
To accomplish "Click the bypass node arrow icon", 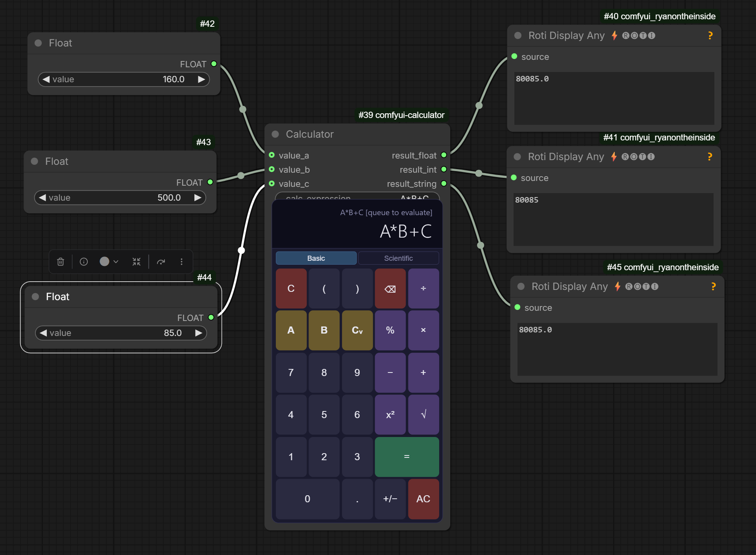I will pyautogui.click(x=161, y=262).
